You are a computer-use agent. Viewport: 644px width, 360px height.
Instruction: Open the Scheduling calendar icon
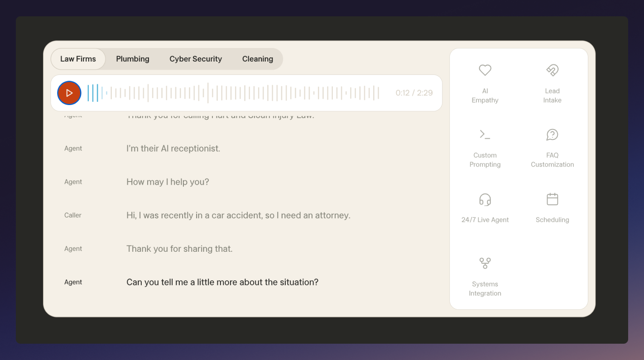pos(552,199)
